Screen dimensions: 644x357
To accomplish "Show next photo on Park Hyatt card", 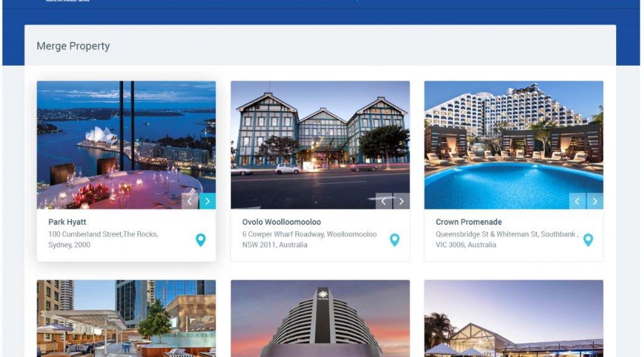I will 207,201.
